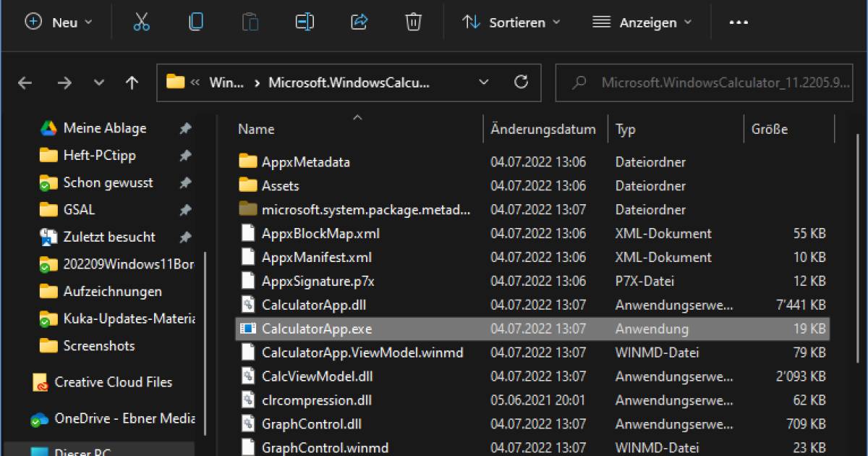Select Creative Cloud Files in sidebar
The height and width of the screenshot is (456, 868).
[x=114, y=382]
